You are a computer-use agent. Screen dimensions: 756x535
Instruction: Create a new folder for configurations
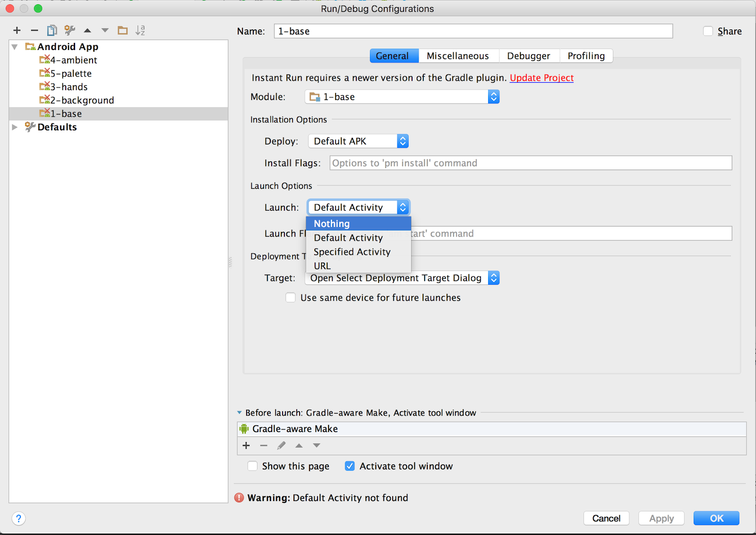click(123, 31)
